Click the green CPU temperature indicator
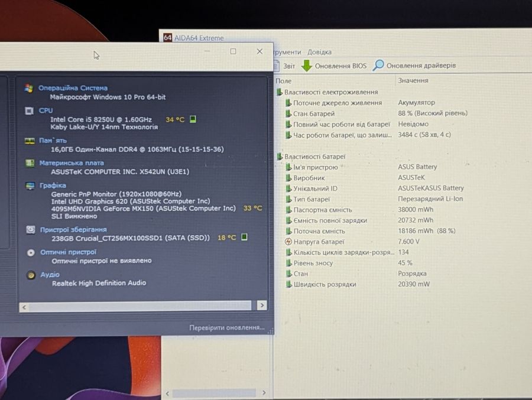Viewport: 532px width, 400px height. (x=193, y=119)
